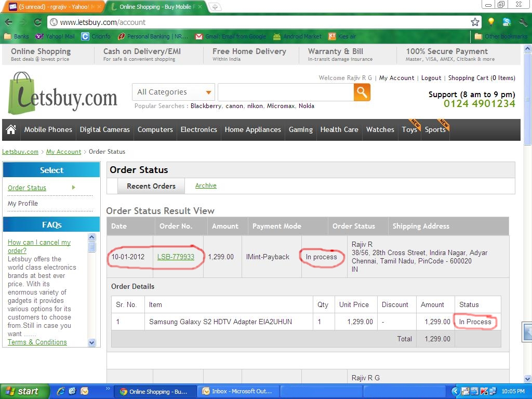Open order number LSB-779933 link
The height and width of the screenshot is (399, 532).
[176, 257]
